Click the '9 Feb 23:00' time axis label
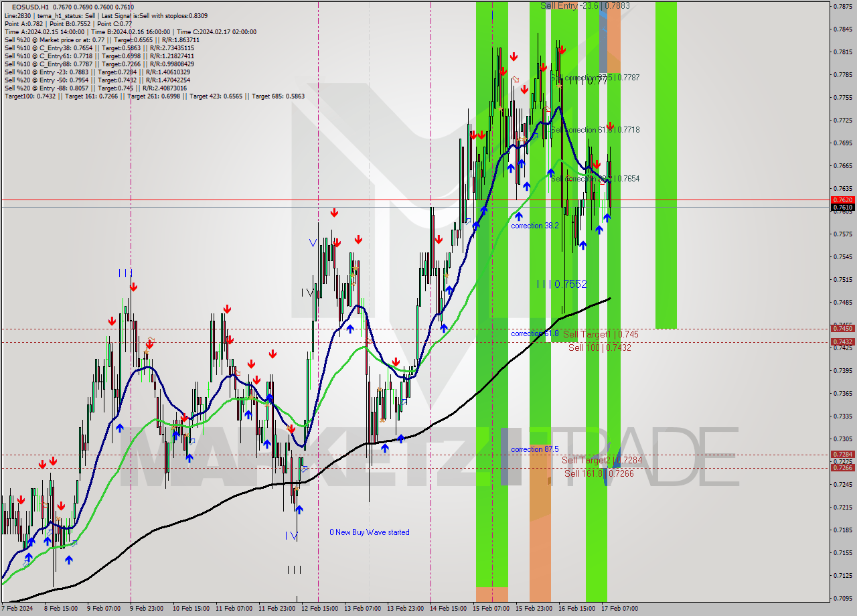 point(148,609)
